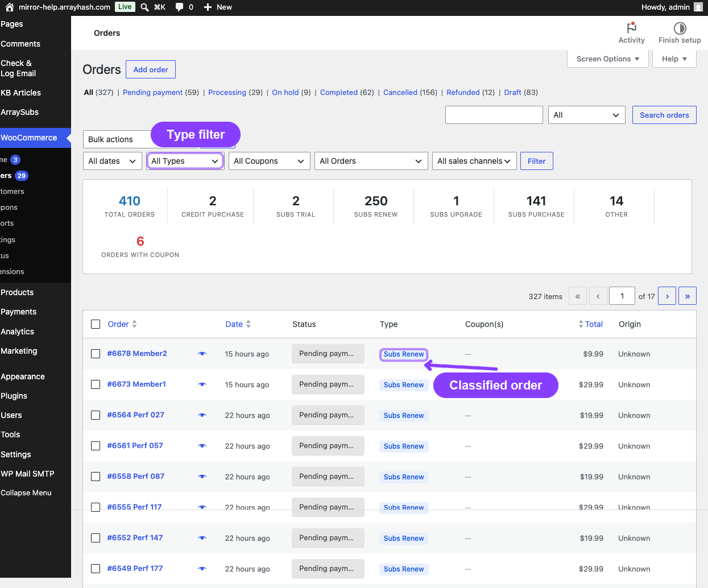
Task: Sort by Date column arrows
Action: pos(249,324)
